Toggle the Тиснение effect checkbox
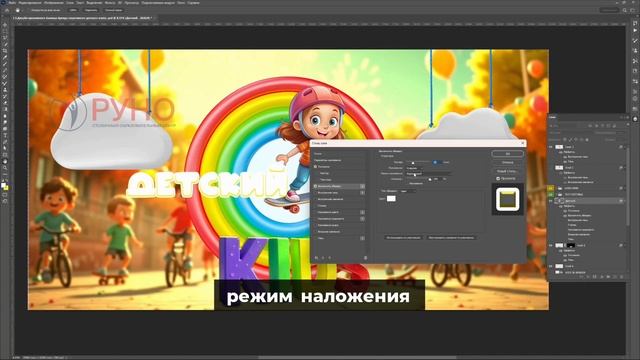The image size is (640, 360). click(316, 167)
